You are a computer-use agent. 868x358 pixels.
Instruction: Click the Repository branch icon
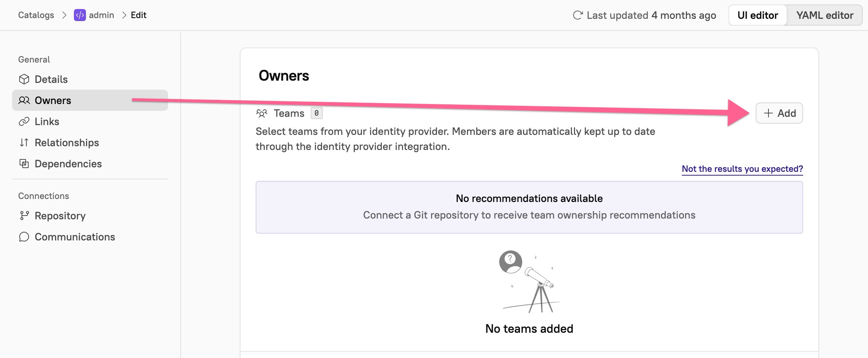point(24,216)
